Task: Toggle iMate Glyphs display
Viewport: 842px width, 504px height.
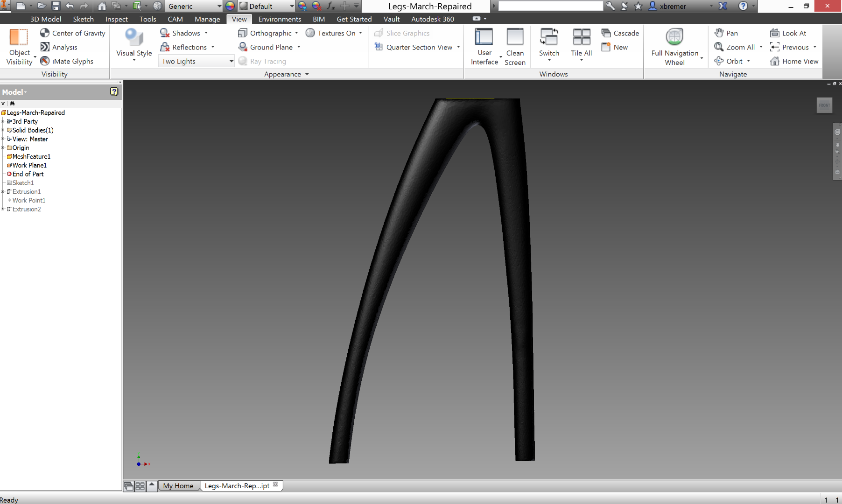Action: tap(67, 61)
